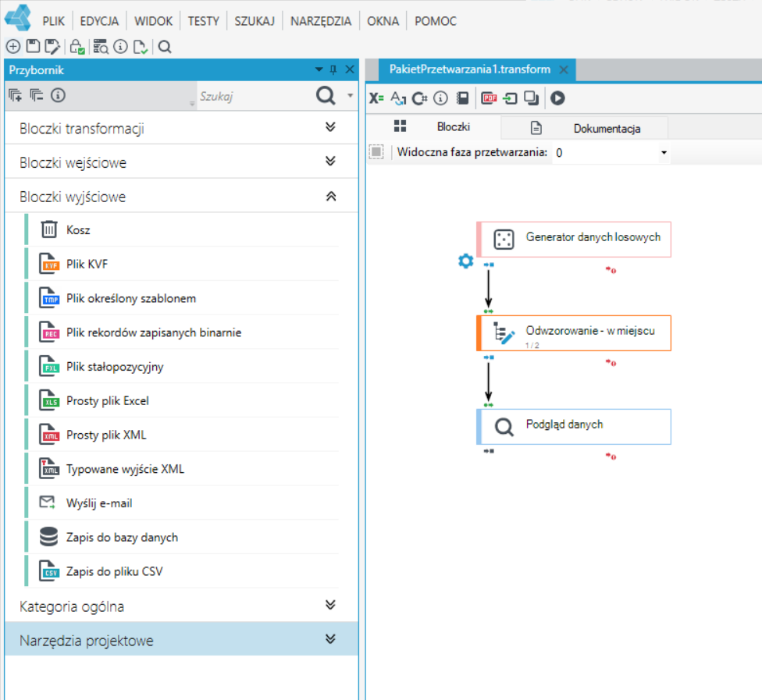Select the Bloczki tab

(433, 127)
